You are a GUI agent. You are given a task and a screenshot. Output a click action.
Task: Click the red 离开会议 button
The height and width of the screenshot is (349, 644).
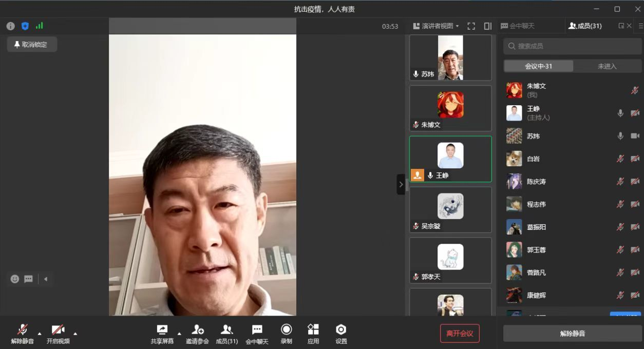(x=460, y=334)
